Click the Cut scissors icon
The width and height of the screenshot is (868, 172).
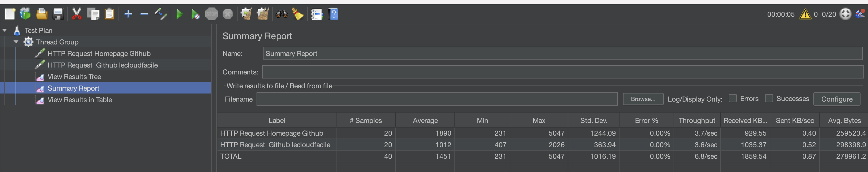77,14
